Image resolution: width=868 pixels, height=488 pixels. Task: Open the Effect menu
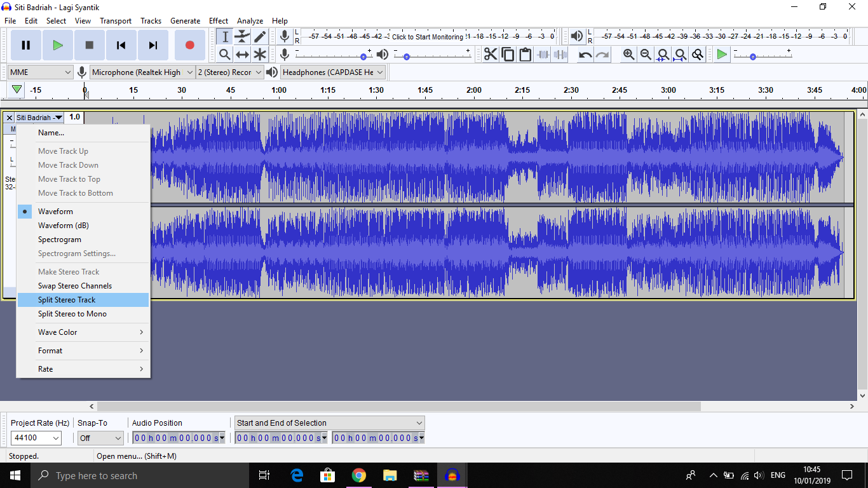click(x=219, y=21)
